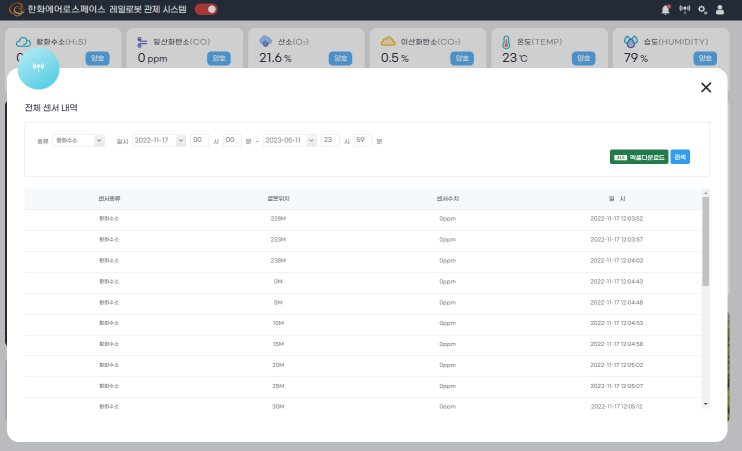The height and width of the screenshot is (451, 742).
Task: Close the sensor history dialog
Action: [706, 88]
